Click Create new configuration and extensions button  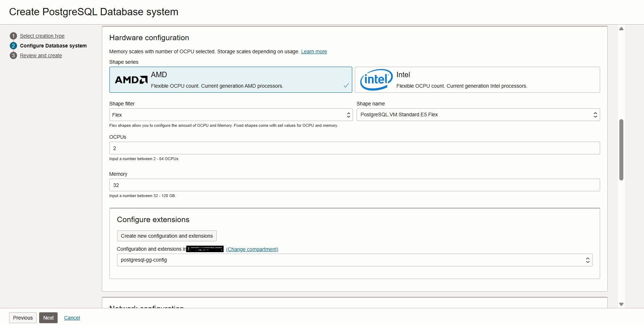pyautogui.click(x=167, y=236)
